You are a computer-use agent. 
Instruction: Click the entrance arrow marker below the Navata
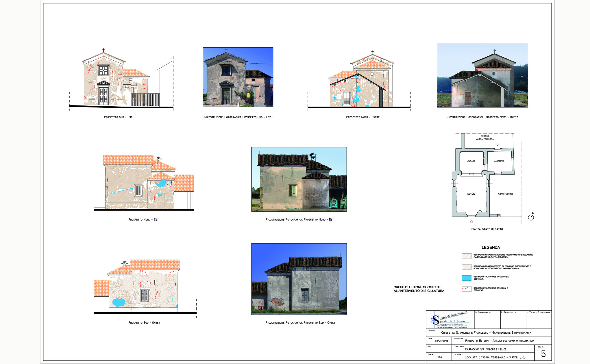coord(471,222)
